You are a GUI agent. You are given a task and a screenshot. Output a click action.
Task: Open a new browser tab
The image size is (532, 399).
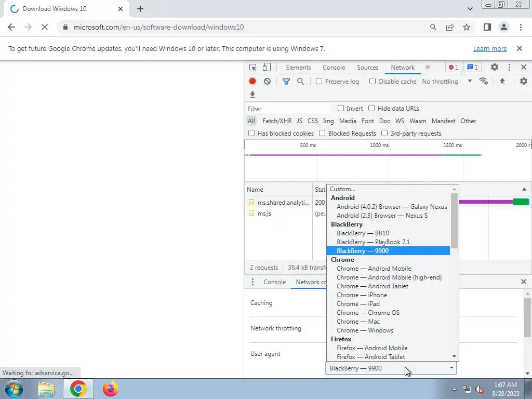point(140,9)
